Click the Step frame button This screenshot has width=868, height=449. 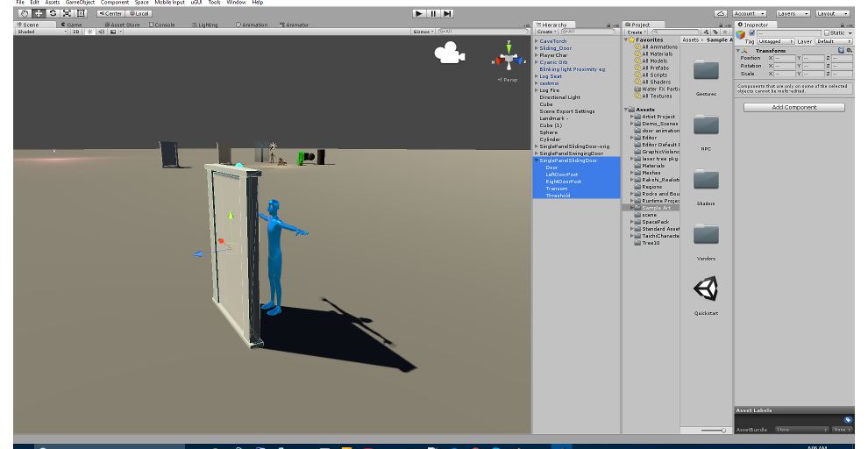447,13
